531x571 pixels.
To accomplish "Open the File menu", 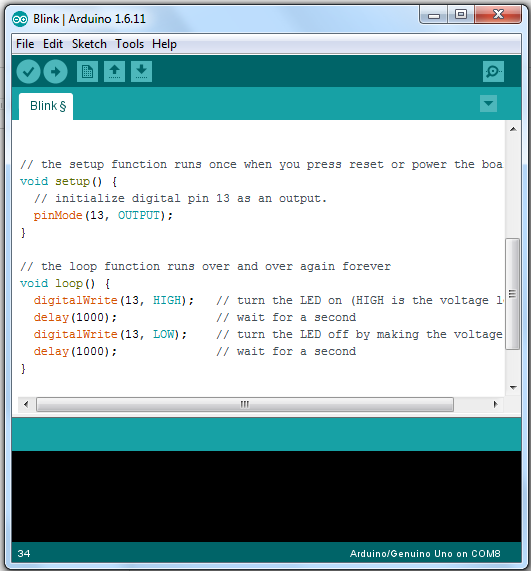I will (x=25, y=44).
